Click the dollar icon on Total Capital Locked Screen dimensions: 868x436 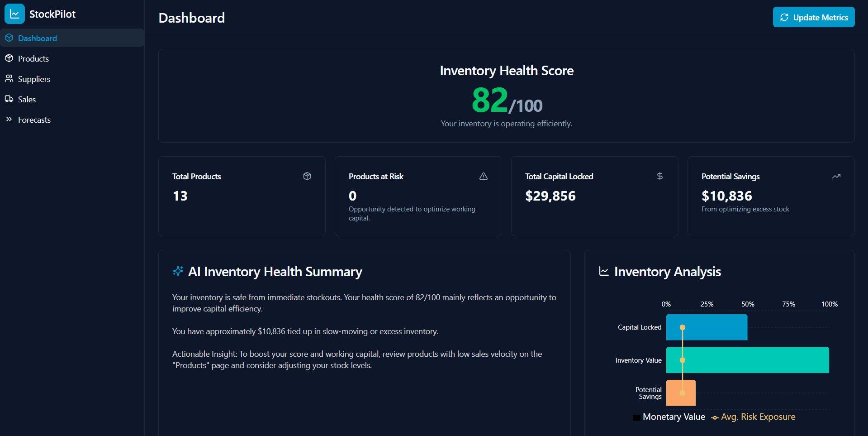(x=659, y=176)
